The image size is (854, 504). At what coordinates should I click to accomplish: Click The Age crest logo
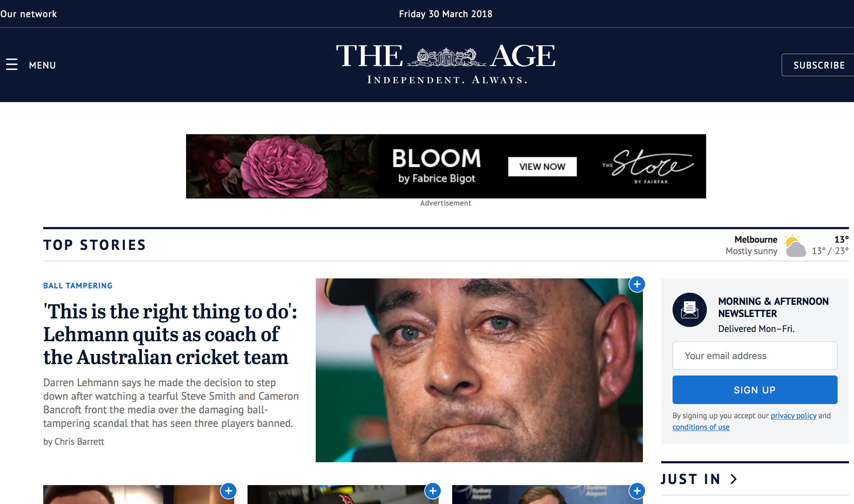(446, 56)
